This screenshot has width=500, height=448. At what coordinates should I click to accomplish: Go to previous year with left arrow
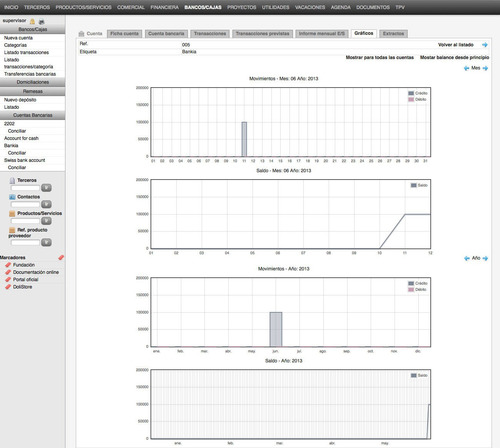(x=467, y=258)
